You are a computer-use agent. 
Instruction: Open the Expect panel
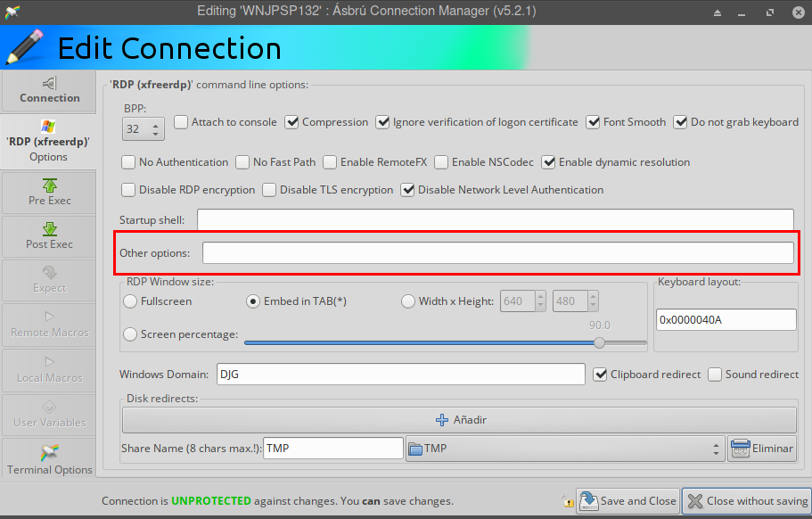pyautogui.click(x=48, y=280)
